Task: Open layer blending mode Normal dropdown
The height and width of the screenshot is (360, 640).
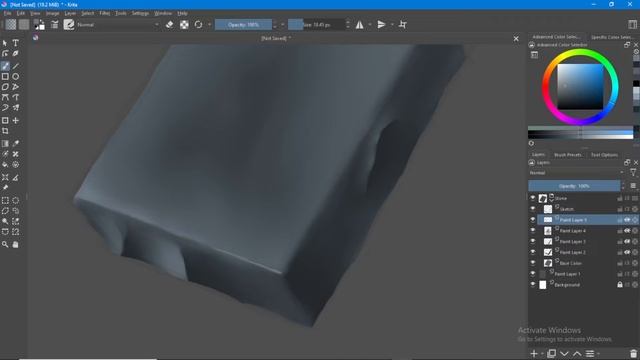Action: [x=576, y=173]
